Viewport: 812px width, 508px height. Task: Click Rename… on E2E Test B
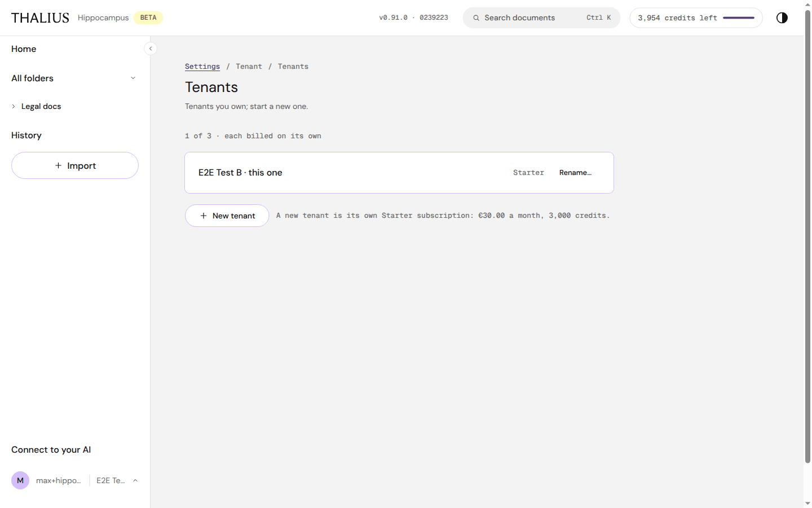(x=575, y=173)
